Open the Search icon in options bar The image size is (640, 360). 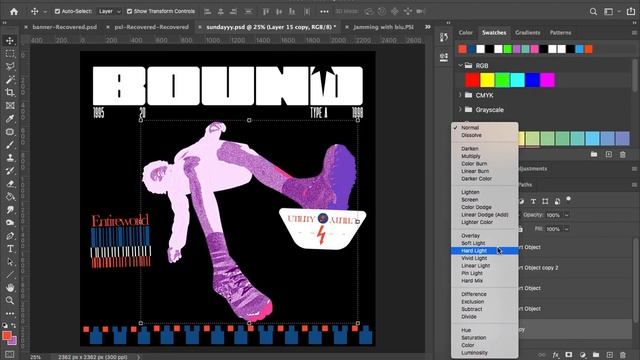[593, 11]
